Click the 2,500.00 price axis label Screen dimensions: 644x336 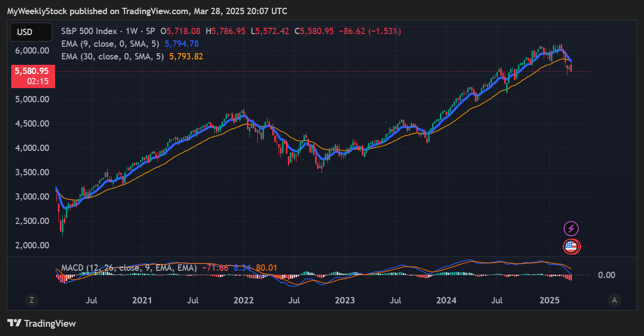(32, 221)
